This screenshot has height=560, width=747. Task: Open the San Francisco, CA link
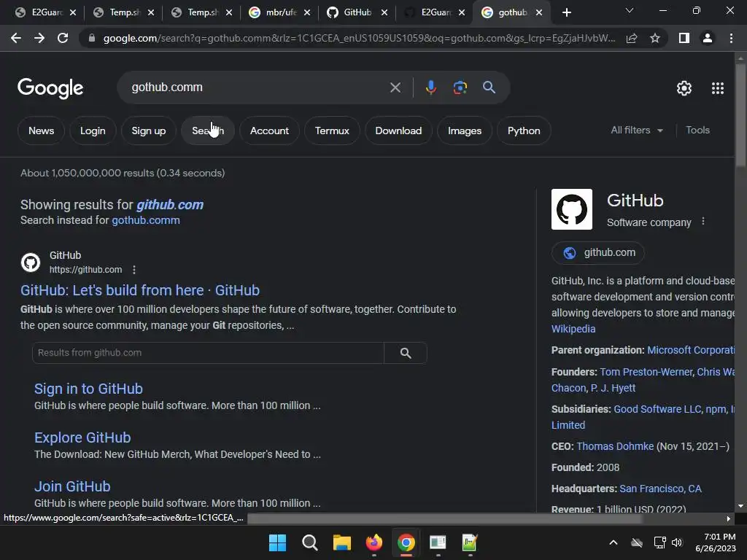coord(660,489)
